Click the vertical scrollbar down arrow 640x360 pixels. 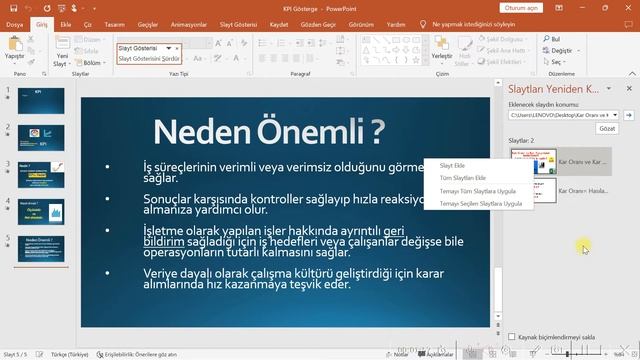click(498, 316)
